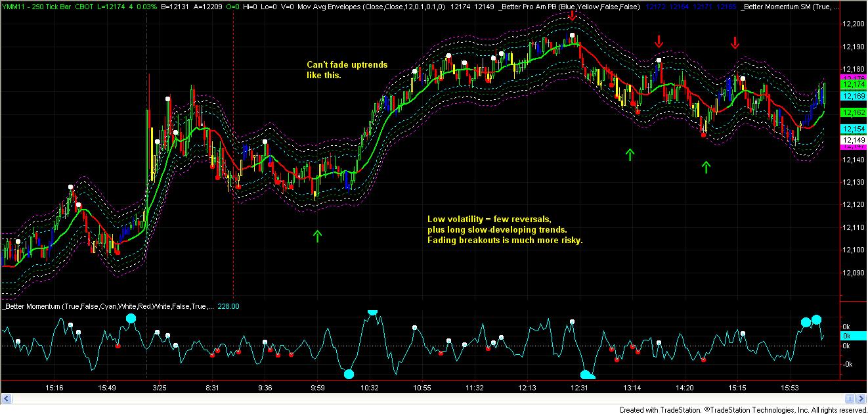Click the 14:20 time axis label
868x414 pixels.
[685, 388]
